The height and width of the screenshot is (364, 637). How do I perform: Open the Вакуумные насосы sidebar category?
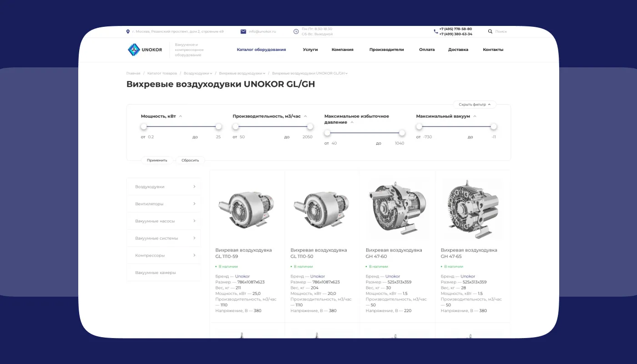[x=163, y=221]
